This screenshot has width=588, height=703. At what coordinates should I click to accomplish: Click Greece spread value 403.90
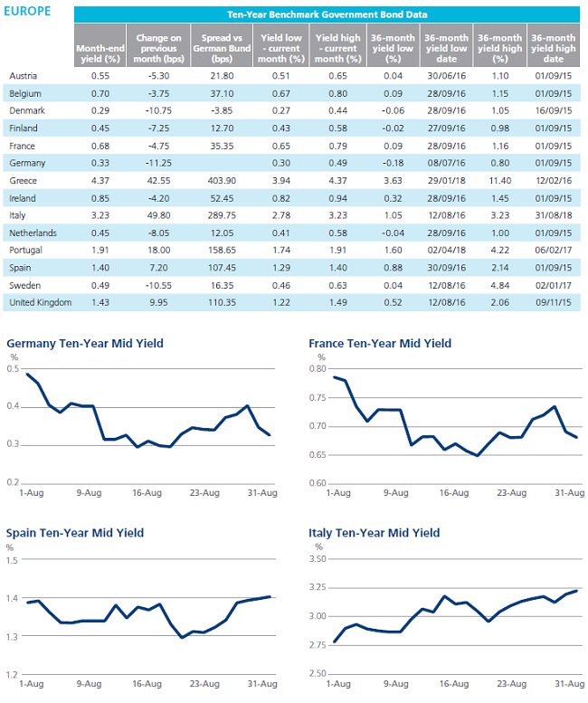(222, 181)
